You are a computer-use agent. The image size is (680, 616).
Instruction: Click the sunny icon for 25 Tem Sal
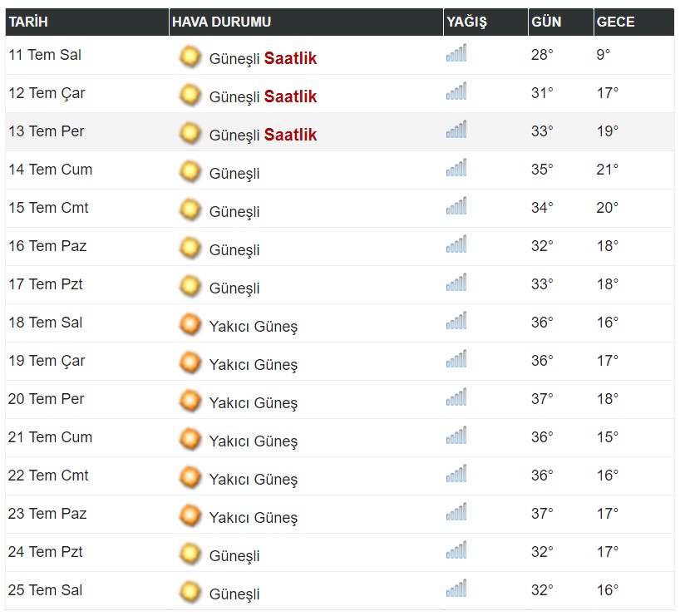190,592
